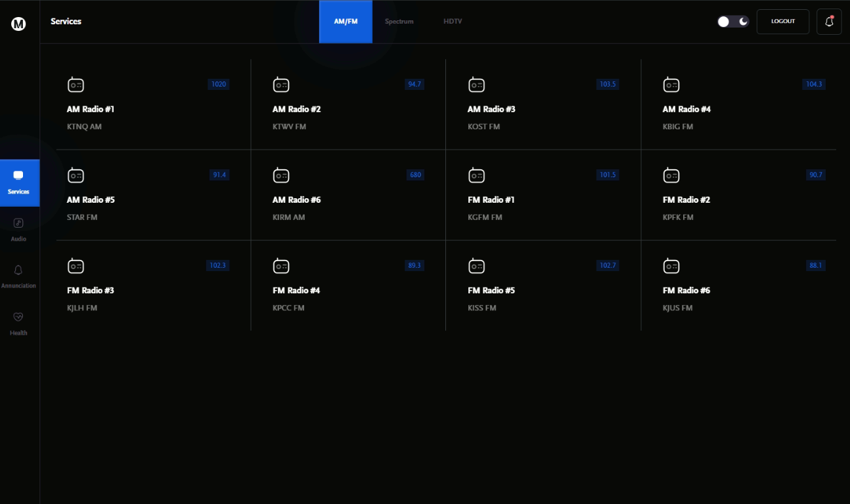Click the KPCC FM station name
This screenshot has height=504, width=850.
coord(288,308)
